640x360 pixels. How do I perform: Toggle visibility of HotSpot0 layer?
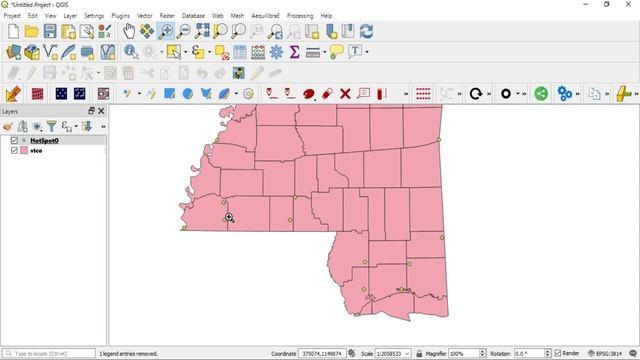point(14,140)
